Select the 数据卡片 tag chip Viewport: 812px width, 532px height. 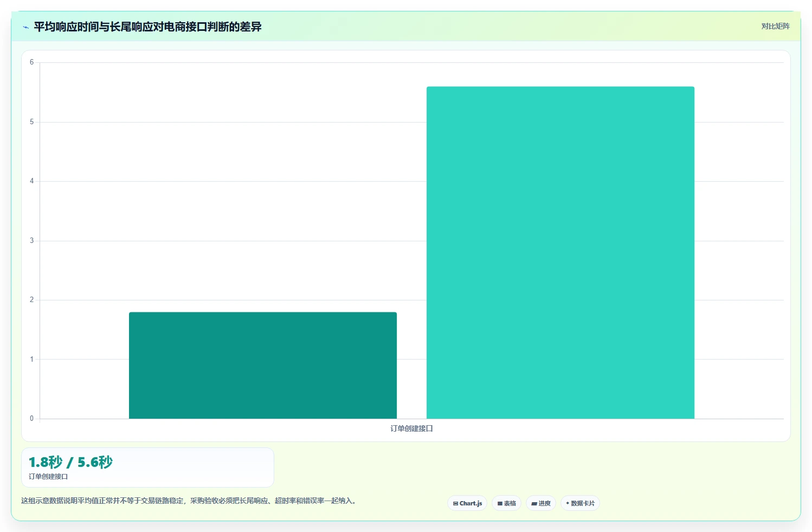[x=580, y=503]
